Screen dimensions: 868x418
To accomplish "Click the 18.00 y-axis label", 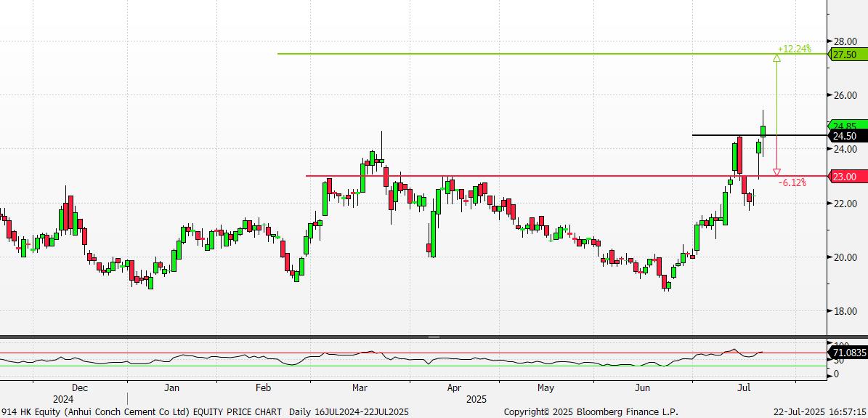I will pyautogui.click(x=847, y=311).
